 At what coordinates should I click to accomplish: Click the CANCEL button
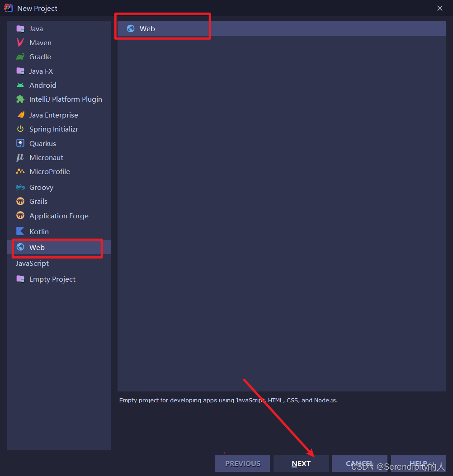tap(359, 463)
